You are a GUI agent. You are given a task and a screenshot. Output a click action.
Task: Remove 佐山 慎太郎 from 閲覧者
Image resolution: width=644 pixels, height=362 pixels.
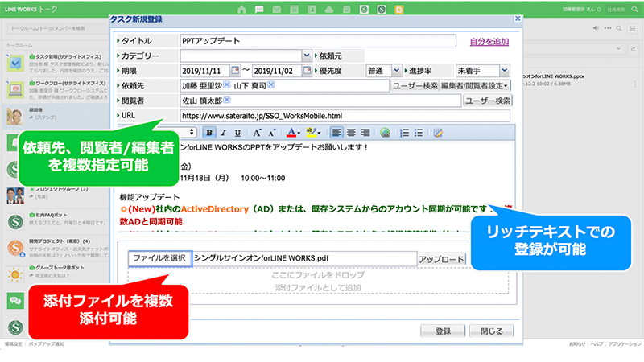point(227,100)
